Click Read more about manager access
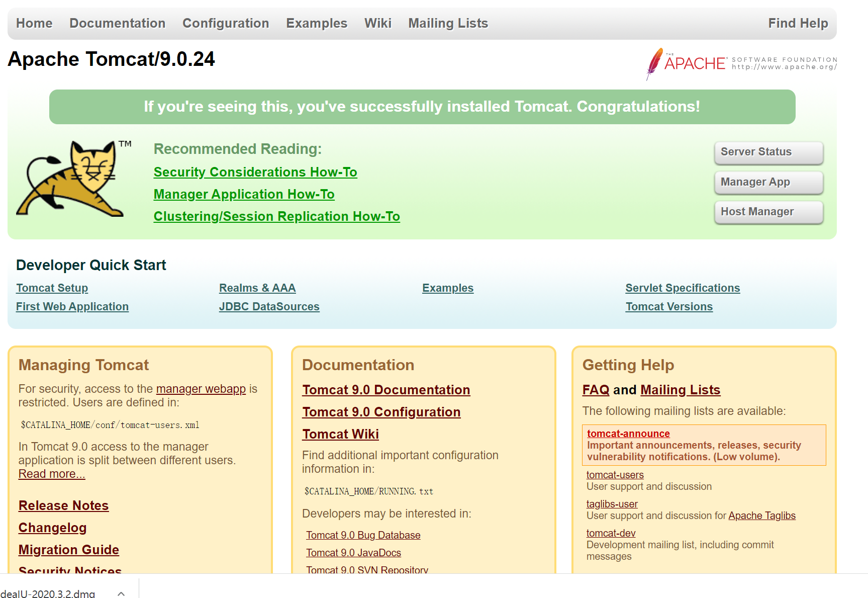The image size is (868, 598). 51,473
